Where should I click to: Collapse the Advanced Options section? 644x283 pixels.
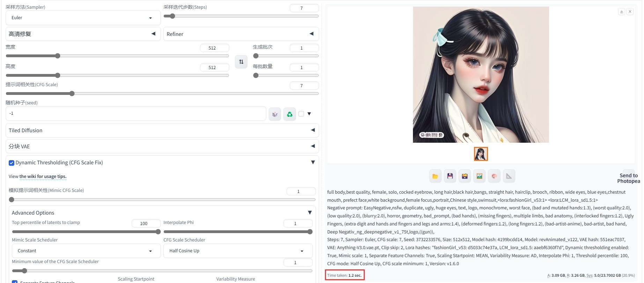click(x=310, y=213)
